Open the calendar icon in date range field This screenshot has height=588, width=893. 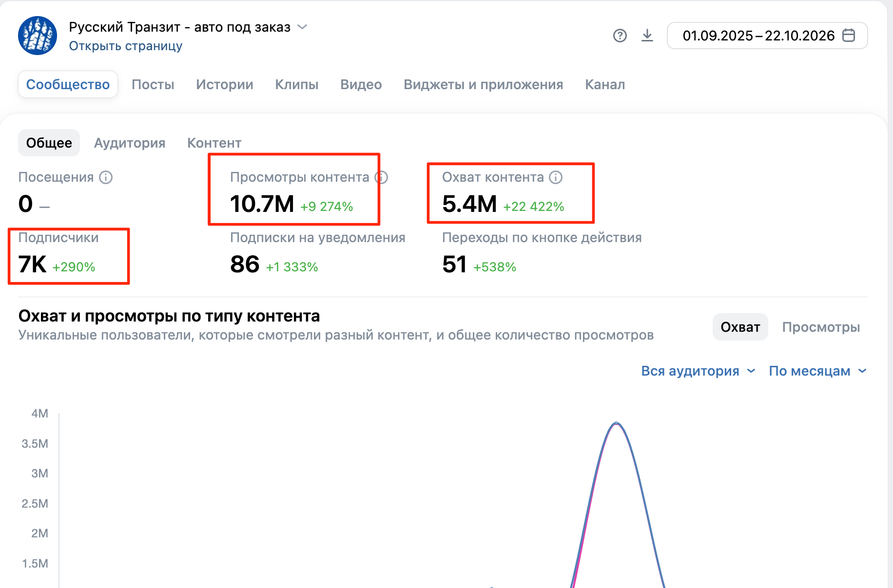coord(849,36)
